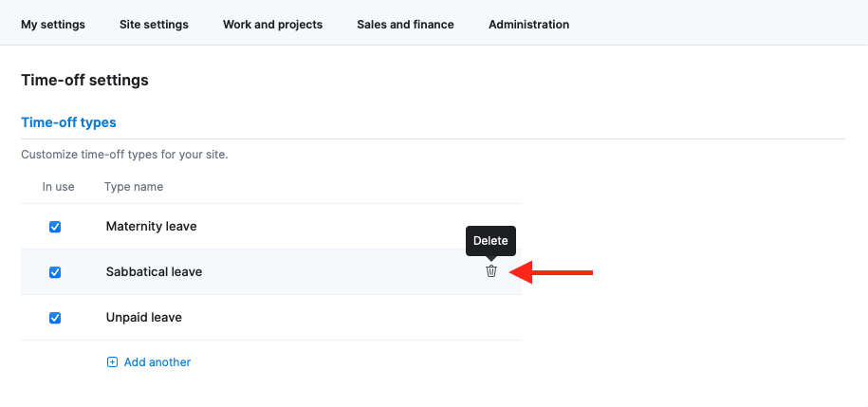
Task: Click the Add another link
Action: (157, 362)
